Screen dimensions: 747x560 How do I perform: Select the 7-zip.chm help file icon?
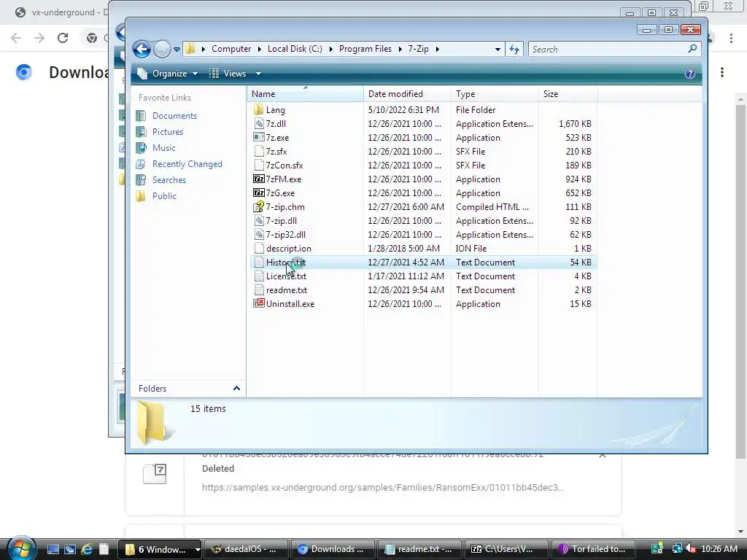(x=259, y=206)
